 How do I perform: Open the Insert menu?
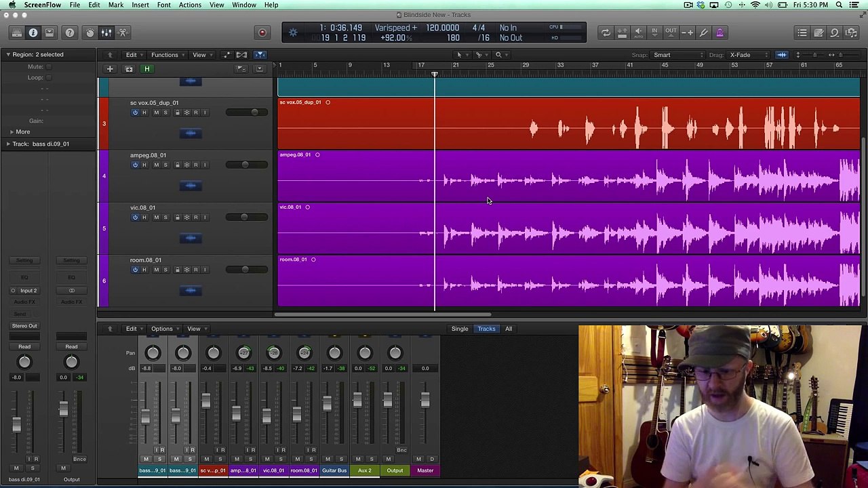pos(140,5)
